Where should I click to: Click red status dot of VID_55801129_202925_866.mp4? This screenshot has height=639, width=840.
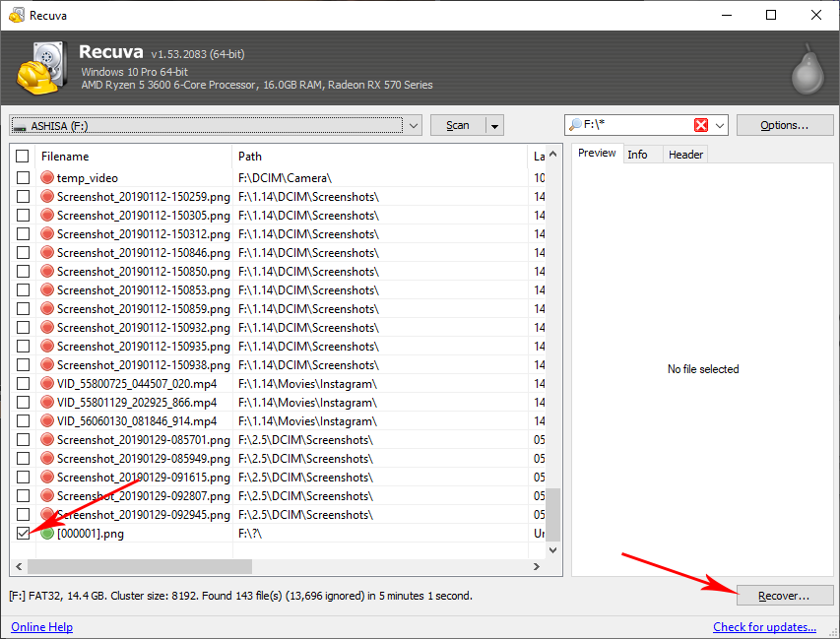coord(47,403)
